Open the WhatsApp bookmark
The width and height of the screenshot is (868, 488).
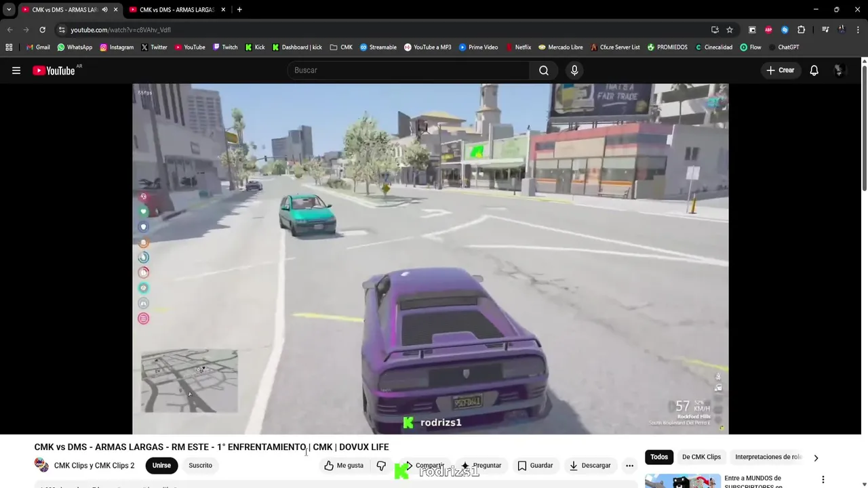(75, 47)
